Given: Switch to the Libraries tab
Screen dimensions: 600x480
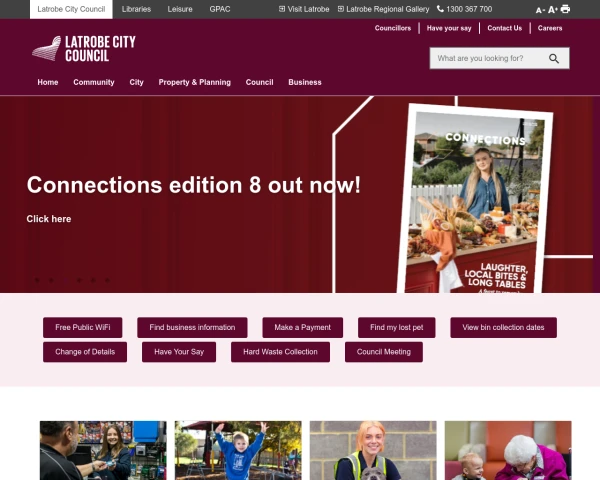Looking at the screenshot, I should (x=136, y=9).
